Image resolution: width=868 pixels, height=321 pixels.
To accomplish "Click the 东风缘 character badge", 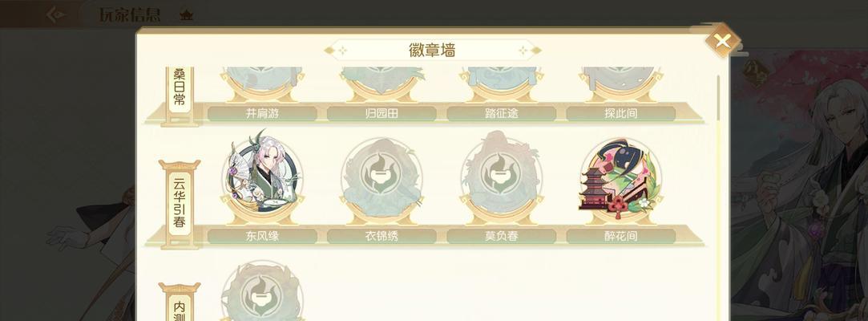I will (x=262, y=176).
